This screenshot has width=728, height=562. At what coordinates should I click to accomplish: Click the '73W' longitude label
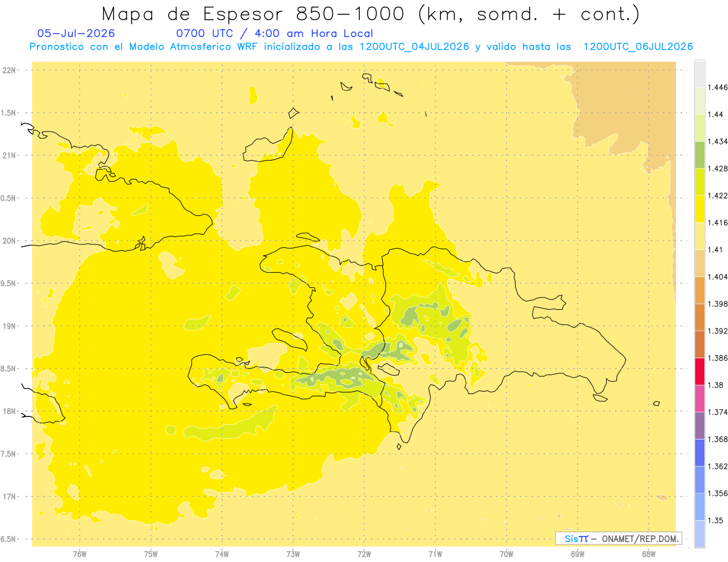point(293,554)
